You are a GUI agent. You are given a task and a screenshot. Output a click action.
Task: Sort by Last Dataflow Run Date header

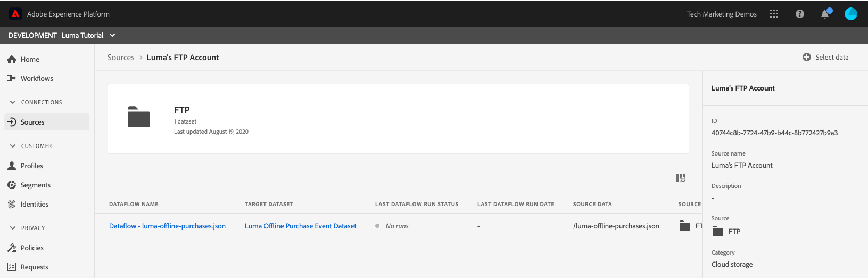pyautogui.click(x=516, y=204)
